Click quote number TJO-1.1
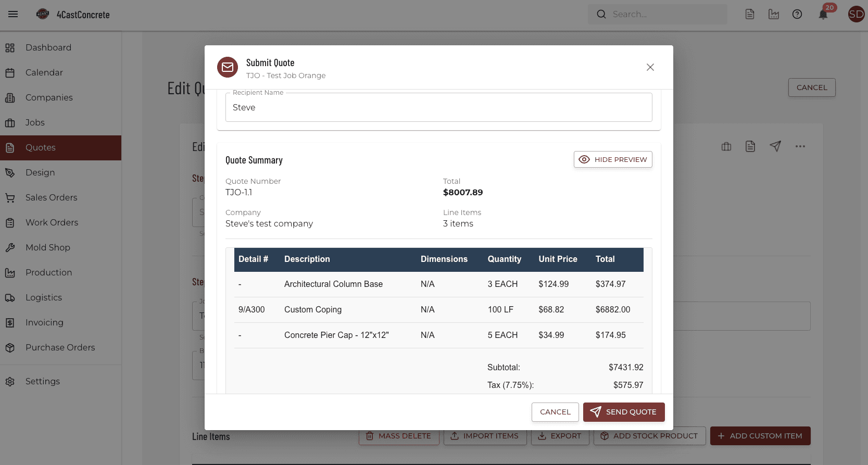This screenshot has width=868, height=465. coord(239,193)
